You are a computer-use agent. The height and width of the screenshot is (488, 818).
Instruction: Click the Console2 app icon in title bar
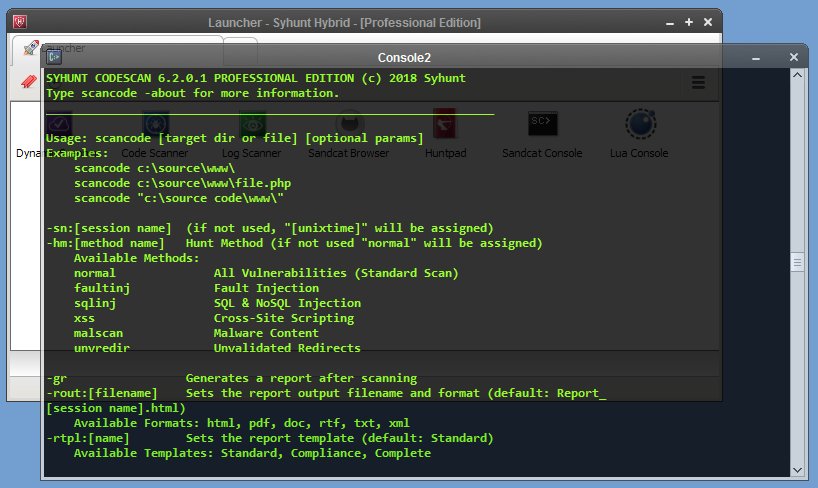point(54,57)
